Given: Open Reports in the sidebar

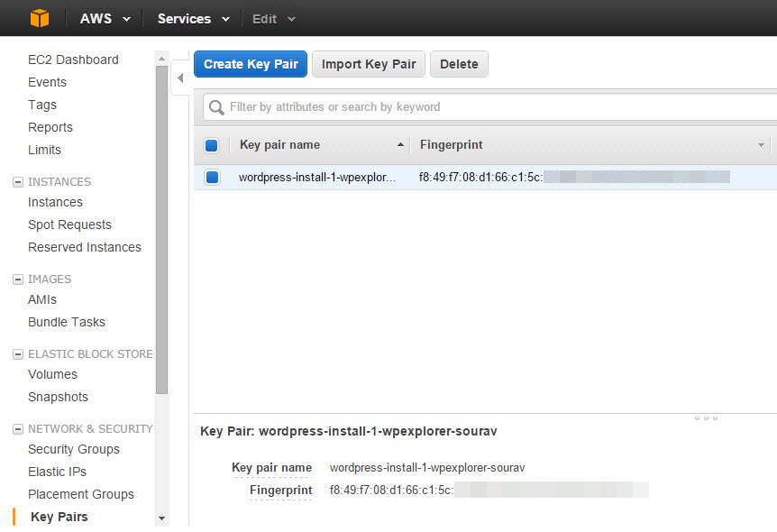Looking at the screenshot, I should tap(50, 127).
